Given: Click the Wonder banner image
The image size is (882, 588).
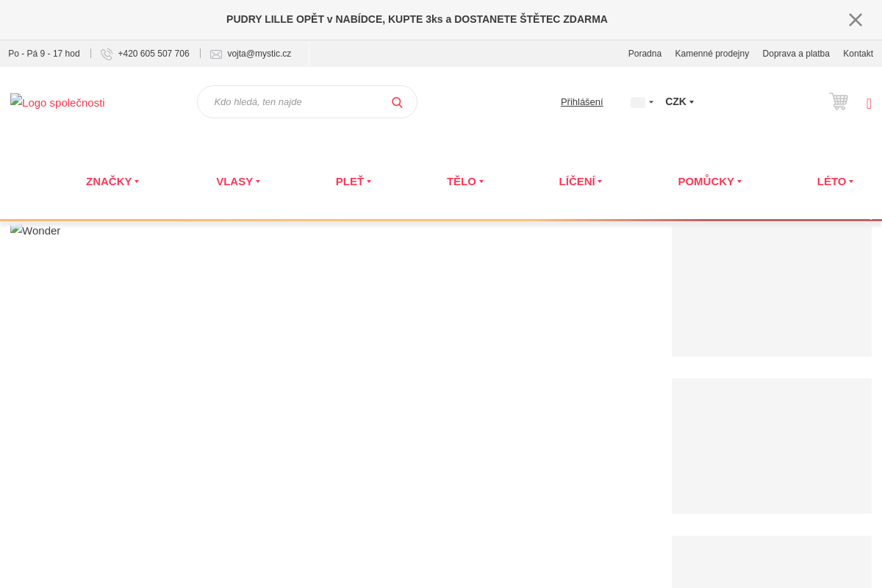Looking at the screenshot, I should [x=35, y=231].
